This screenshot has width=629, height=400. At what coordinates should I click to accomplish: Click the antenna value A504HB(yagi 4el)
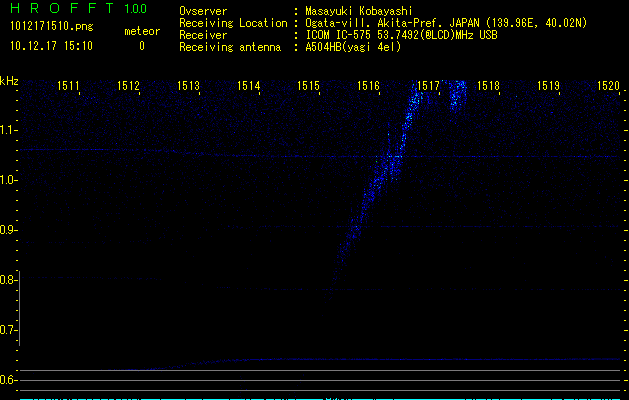[353, 47]
